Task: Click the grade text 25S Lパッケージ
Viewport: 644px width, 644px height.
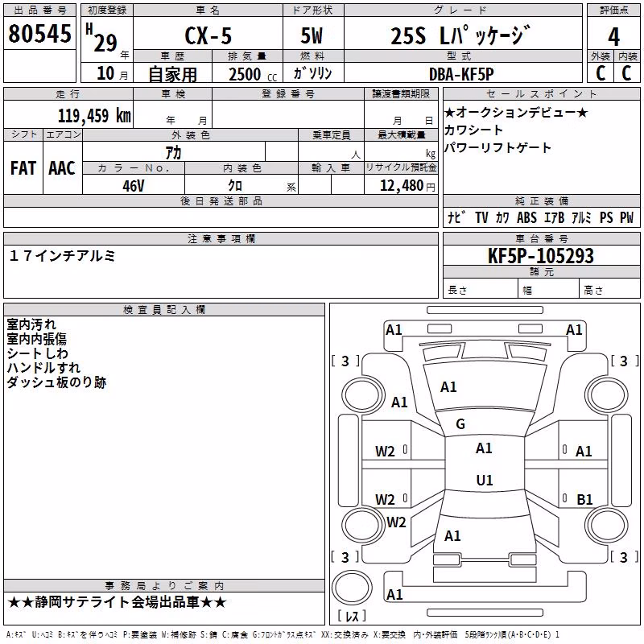Action: point(460,35)
